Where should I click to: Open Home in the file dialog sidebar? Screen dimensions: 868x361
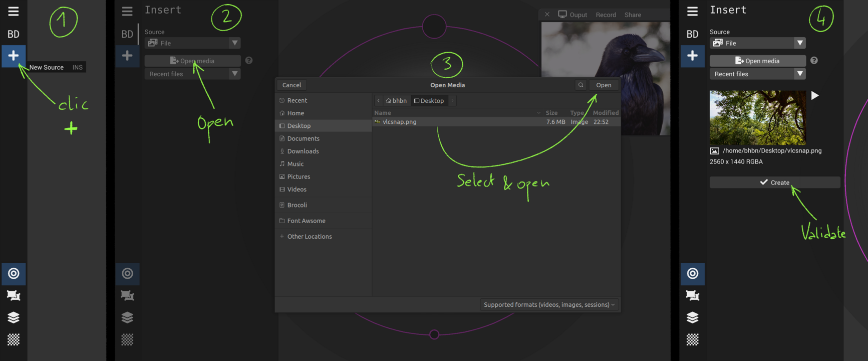click(323, 113)
